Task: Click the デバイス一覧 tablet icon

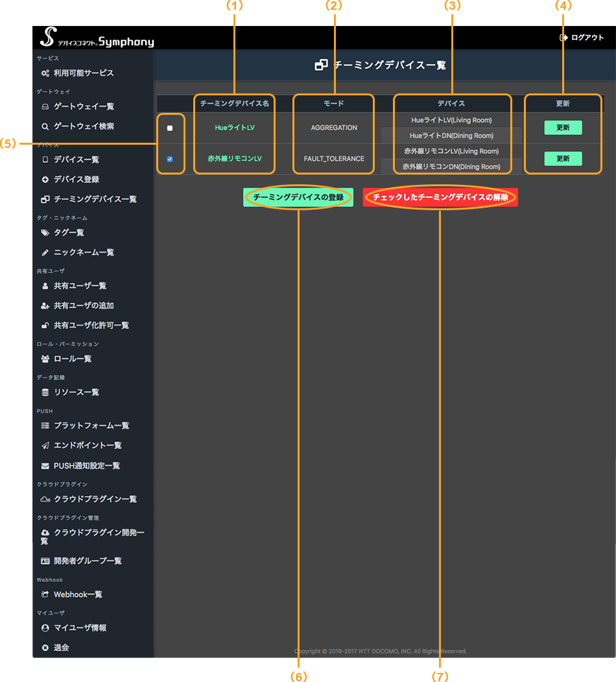Action: click(x=45, y=160)
